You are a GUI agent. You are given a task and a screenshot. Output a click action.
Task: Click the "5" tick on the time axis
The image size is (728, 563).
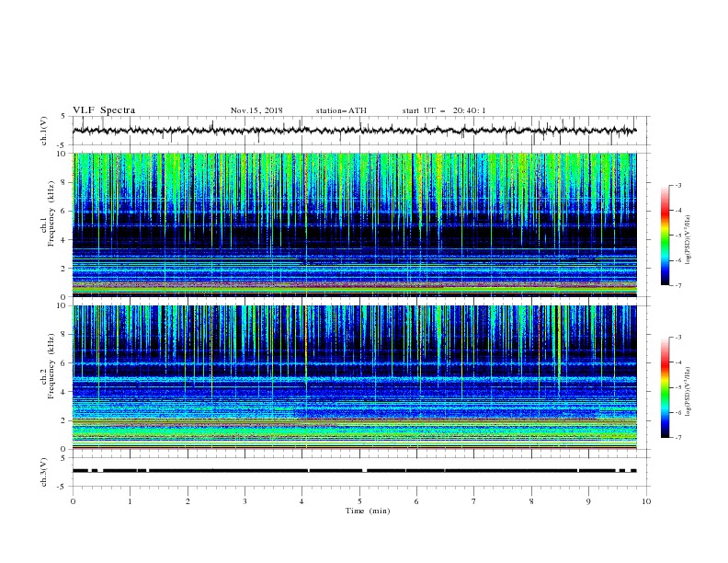(x=359, y=501)
